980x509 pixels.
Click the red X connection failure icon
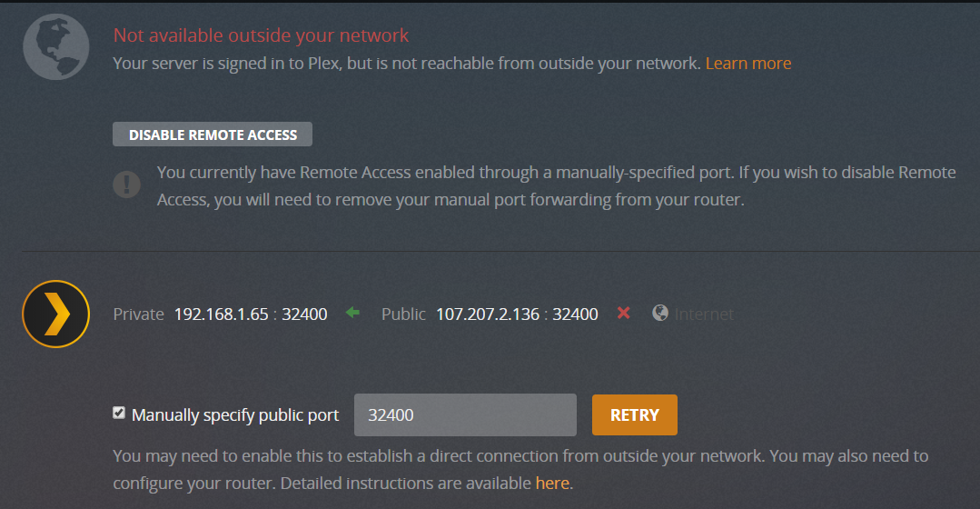[x=623, y=314]
